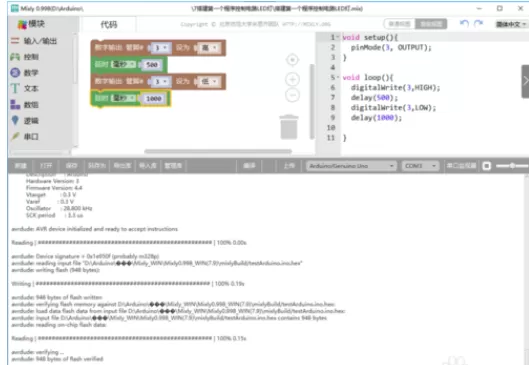This screenshot has height=365, width=529.
Task: Click code line delay(1000);
Action: (377, 118)
